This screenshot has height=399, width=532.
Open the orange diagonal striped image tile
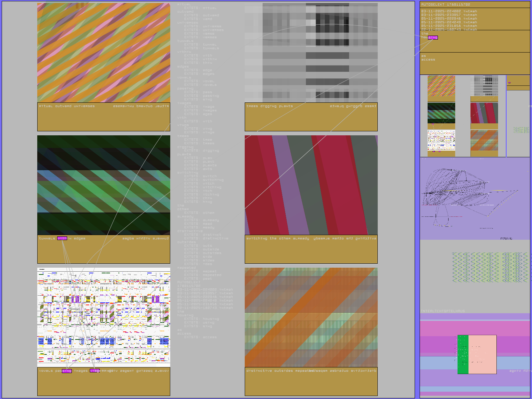pyautogui.click(x=103, y=53)
